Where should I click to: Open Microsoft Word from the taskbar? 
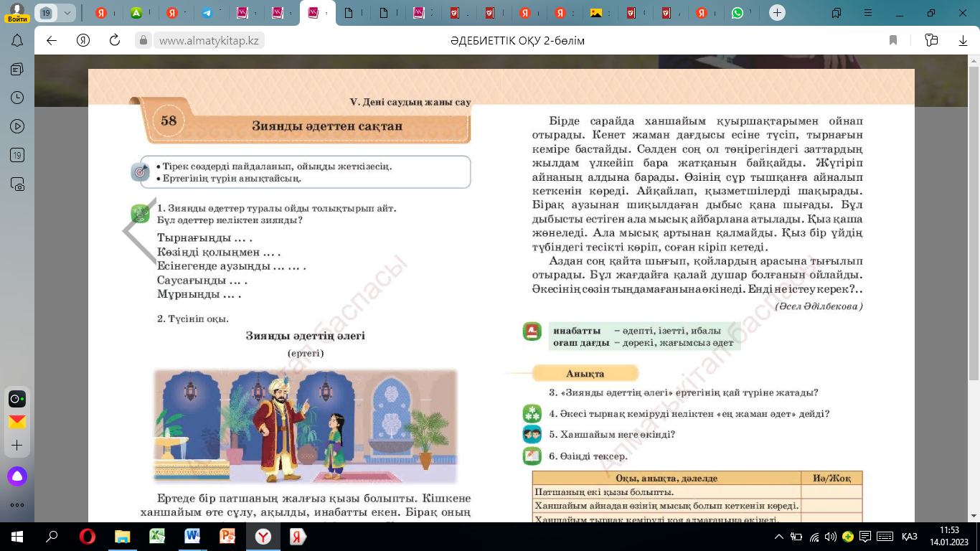193,536
